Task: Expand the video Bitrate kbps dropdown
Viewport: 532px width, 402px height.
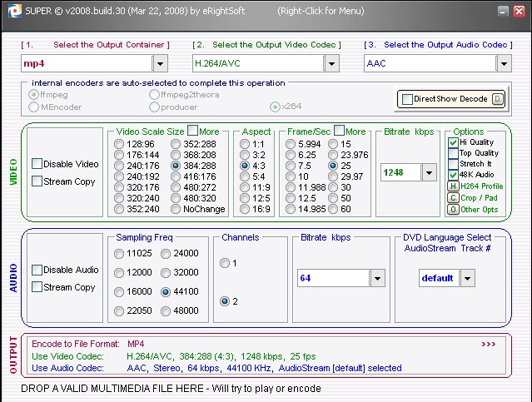Action: click(429, 172)
